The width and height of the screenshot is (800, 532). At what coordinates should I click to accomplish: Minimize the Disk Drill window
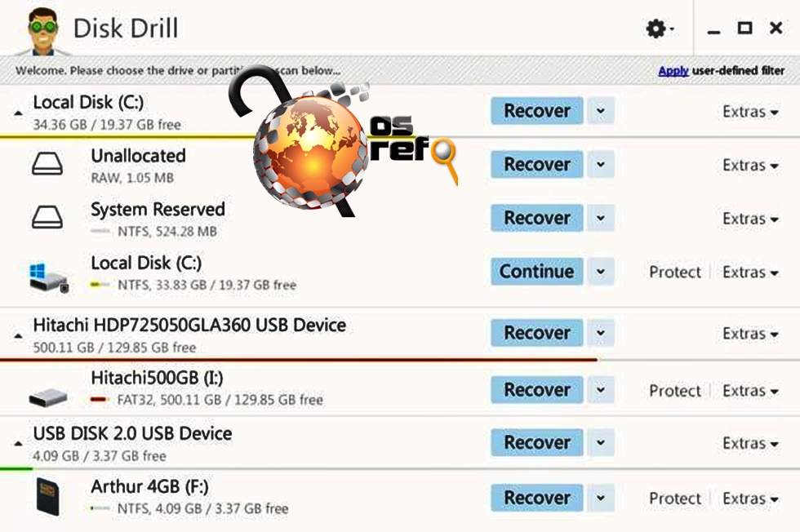pyautogui.click(x=713, y=32)
